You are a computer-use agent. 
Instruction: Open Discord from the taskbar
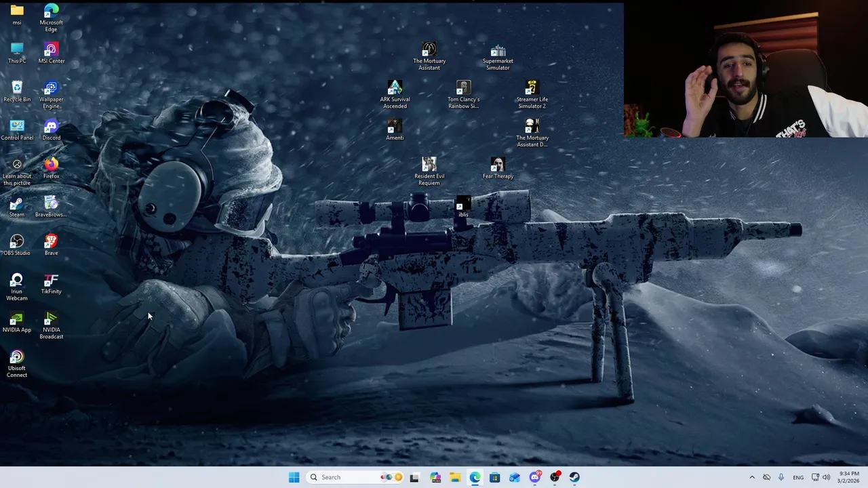click(x=534, y=477)
